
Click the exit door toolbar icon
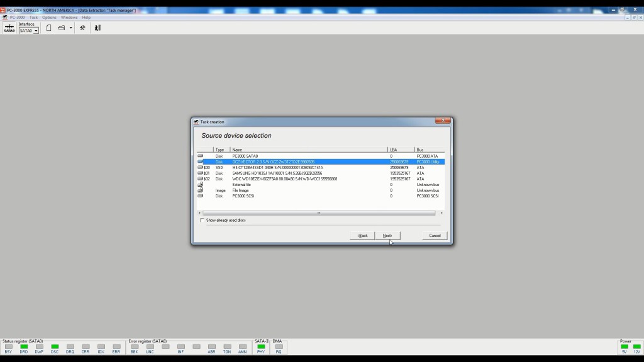tap(97, 28)
